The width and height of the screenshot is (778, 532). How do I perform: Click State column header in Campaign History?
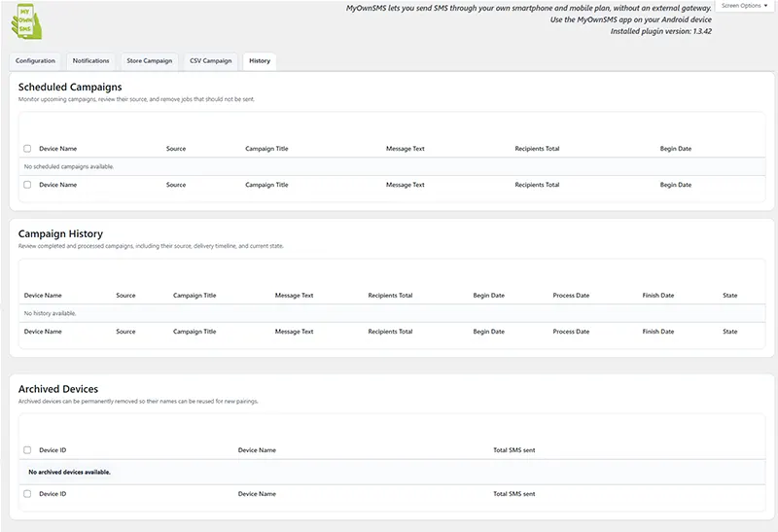click(x=729, y=295)
